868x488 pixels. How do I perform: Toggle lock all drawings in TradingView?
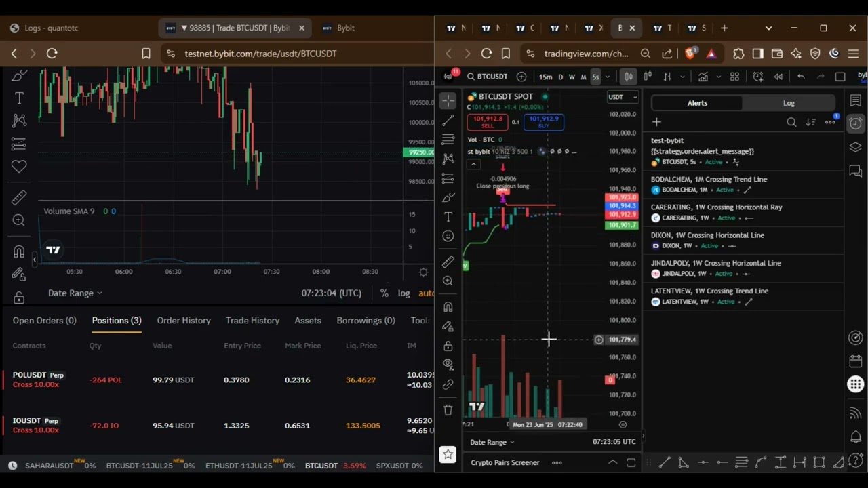tap(448, 346)
